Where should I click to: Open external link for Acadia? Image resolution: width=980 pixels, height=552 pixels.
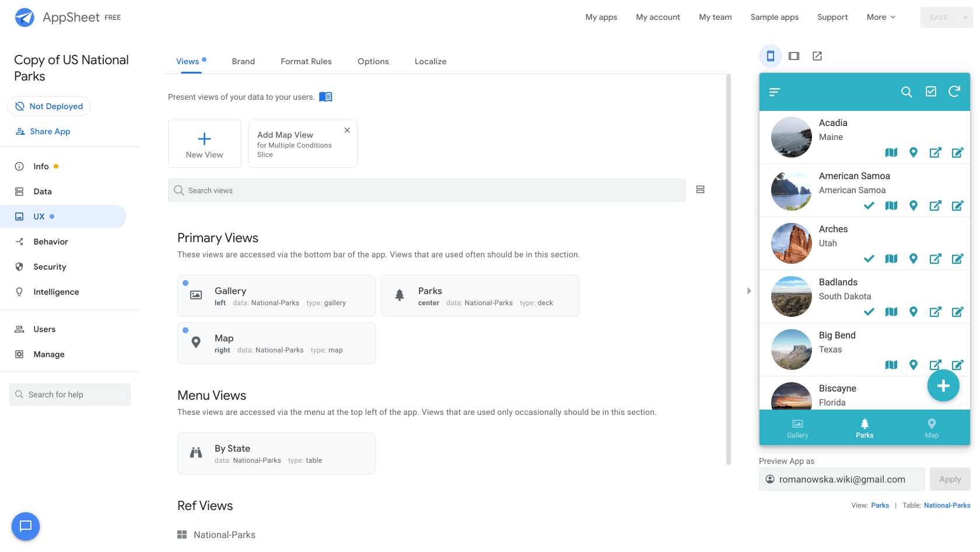(x=936, y=152)
